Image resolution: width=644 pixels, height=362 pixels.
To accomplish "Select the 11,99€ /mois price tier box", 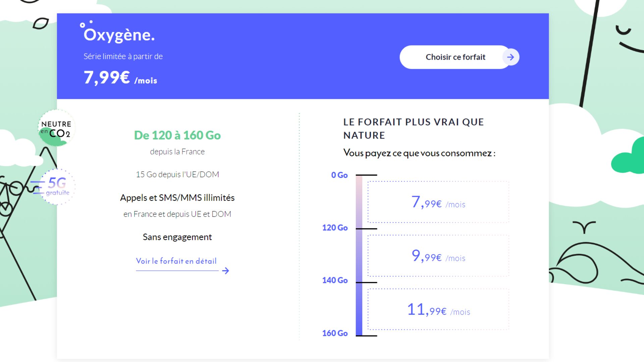I will click(x=438, y=309).
